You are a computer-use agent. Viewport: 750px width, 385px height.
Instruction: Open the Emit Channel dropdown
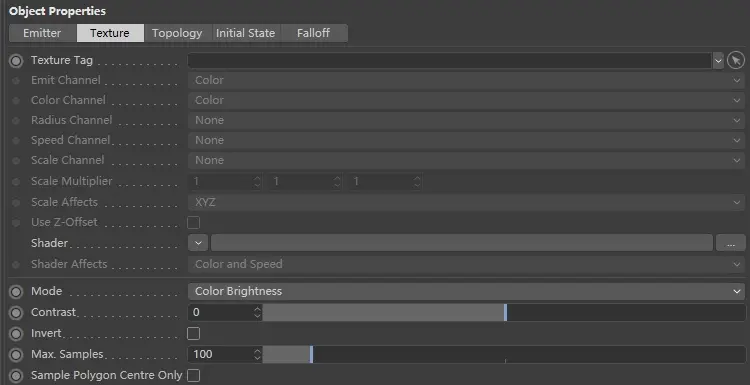466,80
